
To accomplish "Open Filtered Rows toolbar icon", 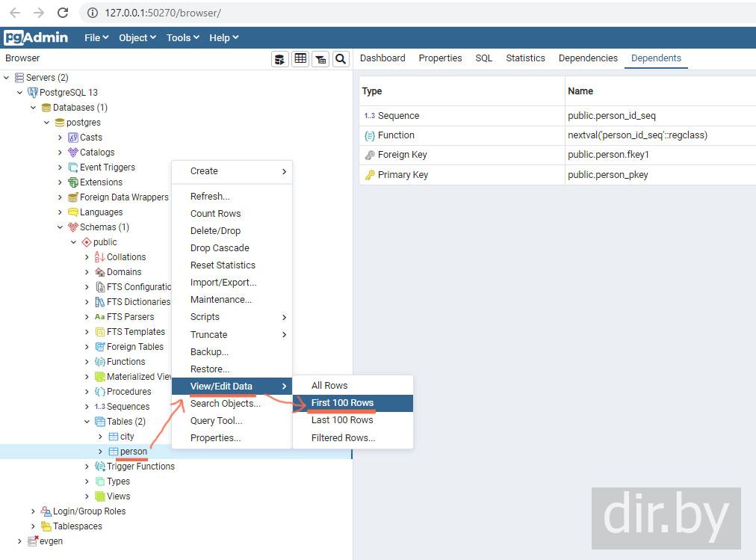I will click(x=320, y=59).
